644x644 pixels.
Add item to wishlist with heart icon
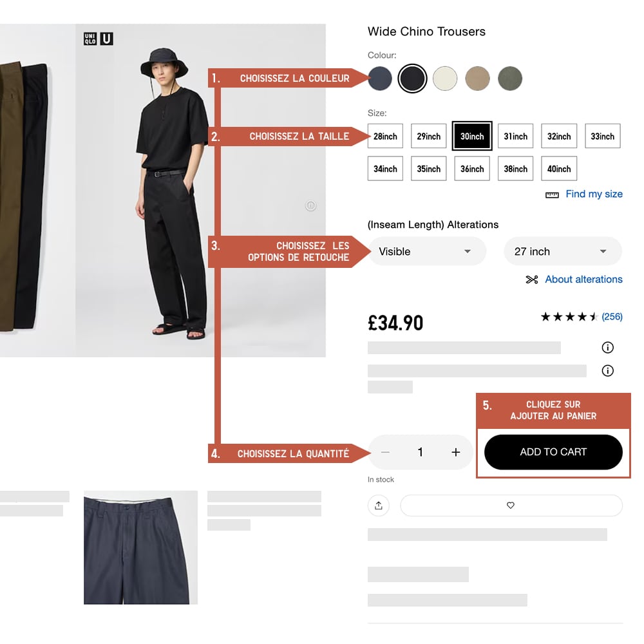tap(511, 505)
